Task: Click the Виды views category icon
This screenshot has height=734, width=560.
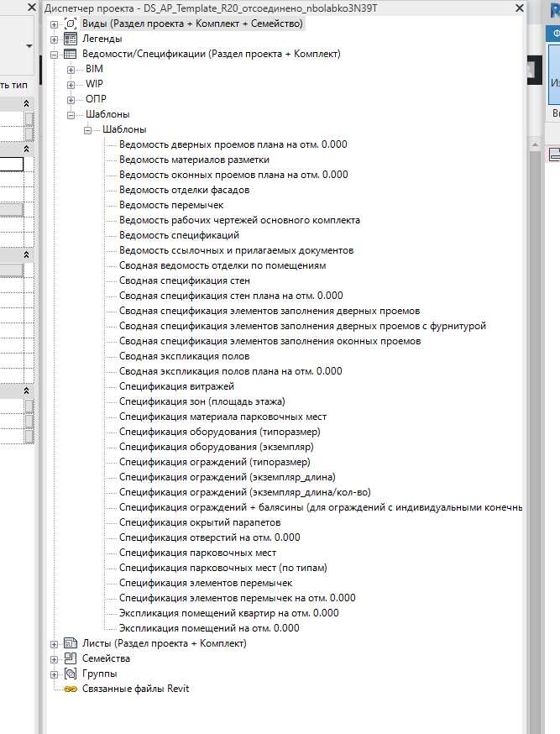Action: 71,24
